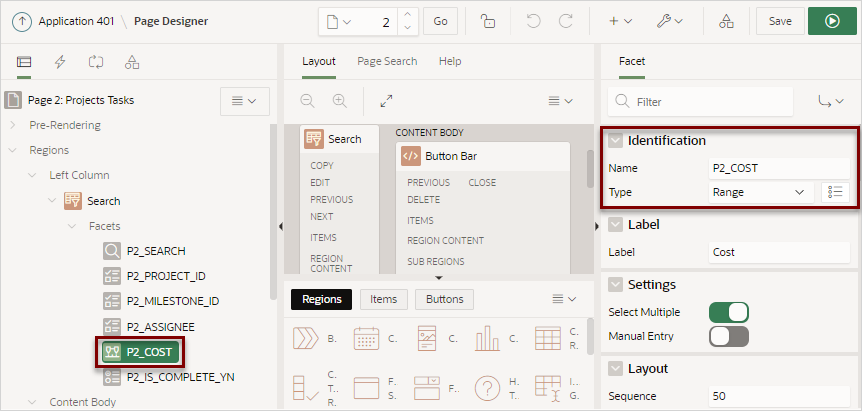Collapse the Left Column node

tap(32, 175)
